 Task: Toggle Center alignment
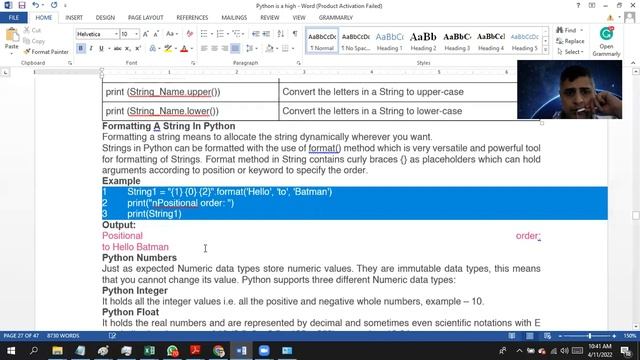[x=214, y=49]
